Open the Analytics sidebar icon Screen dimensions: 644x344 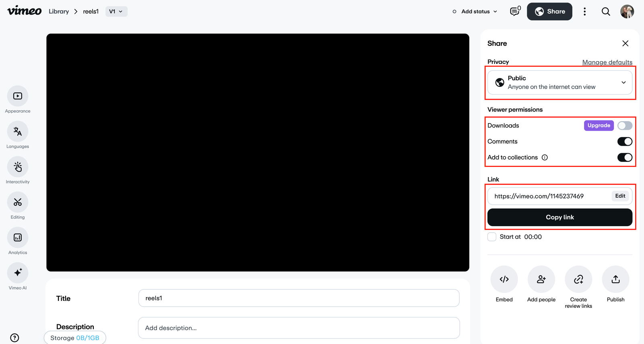(x=18, y=237)
